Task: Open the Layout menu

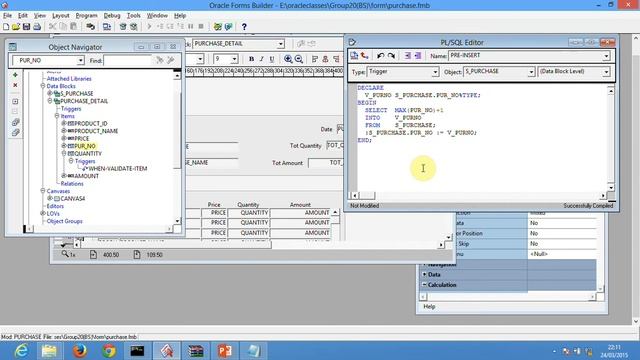Action: tap(60, 16)
